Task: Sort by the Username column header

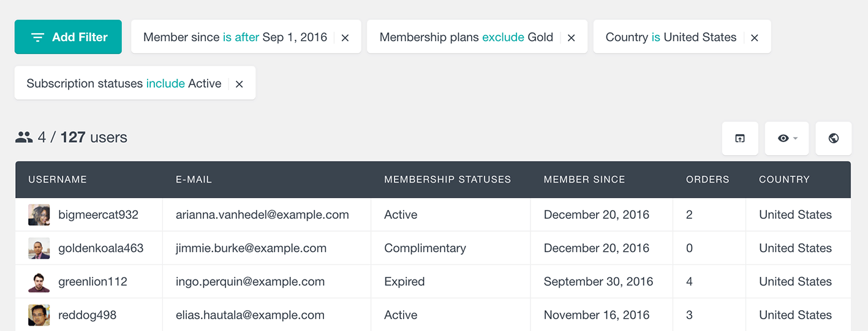Action: tap(58, 180)
